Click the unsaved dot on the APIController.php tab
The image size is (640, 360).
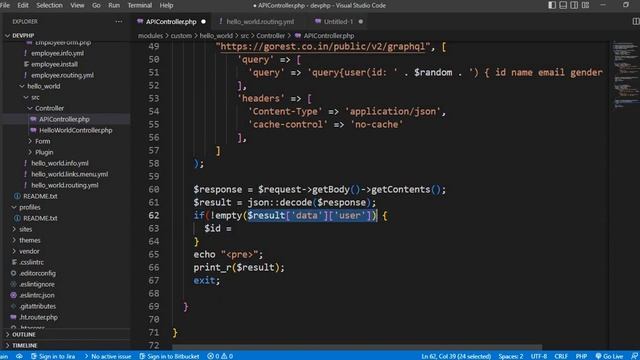[x=203, y=22]
